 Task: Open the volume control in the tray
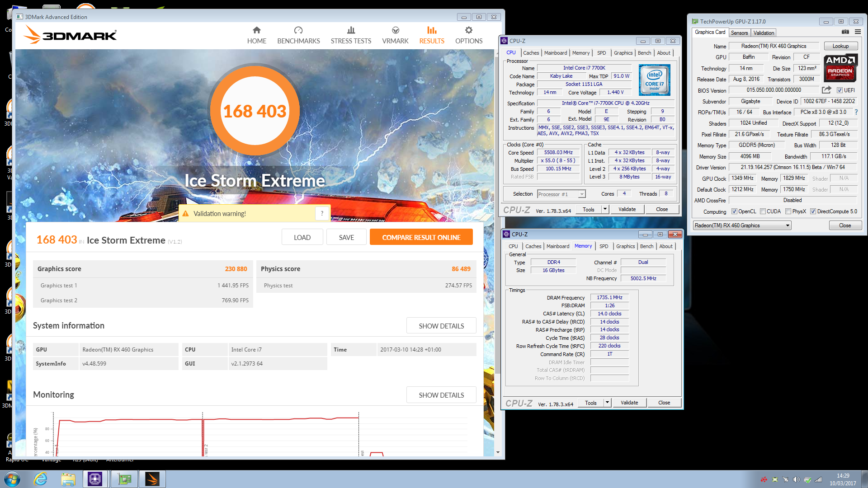point(797,479)
